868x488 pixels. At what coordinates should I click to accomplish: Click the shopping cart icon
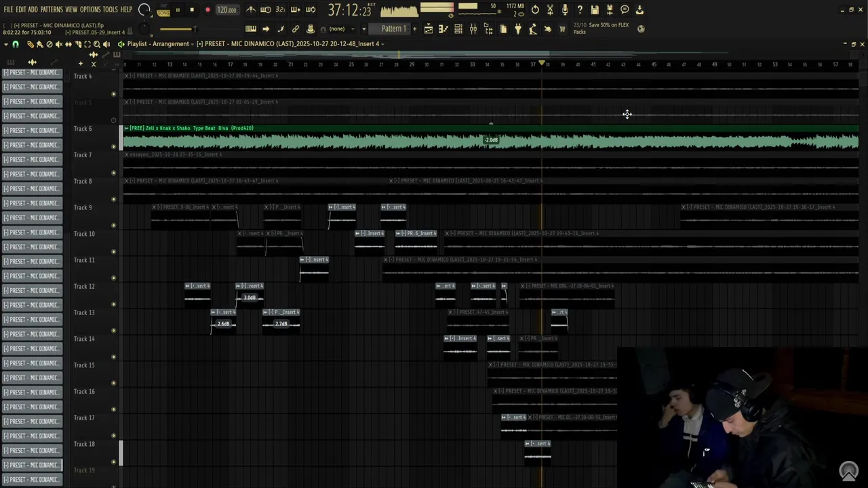point(563,29)
